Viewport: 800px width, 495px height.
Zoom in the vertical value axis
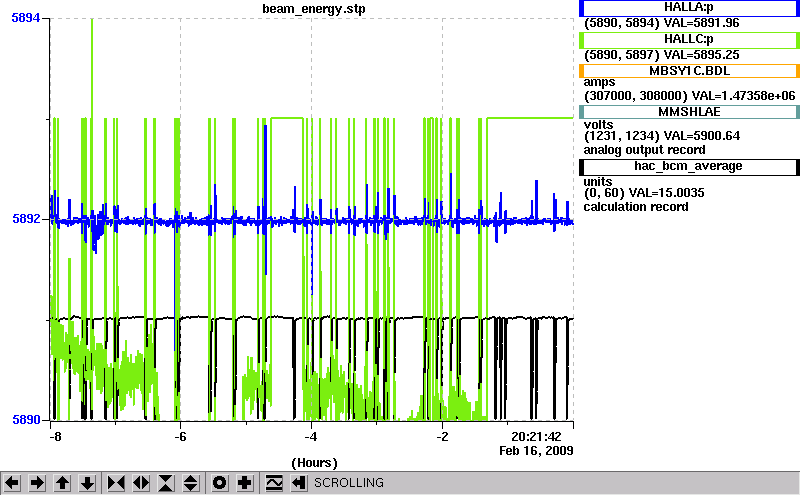(166, 483)
